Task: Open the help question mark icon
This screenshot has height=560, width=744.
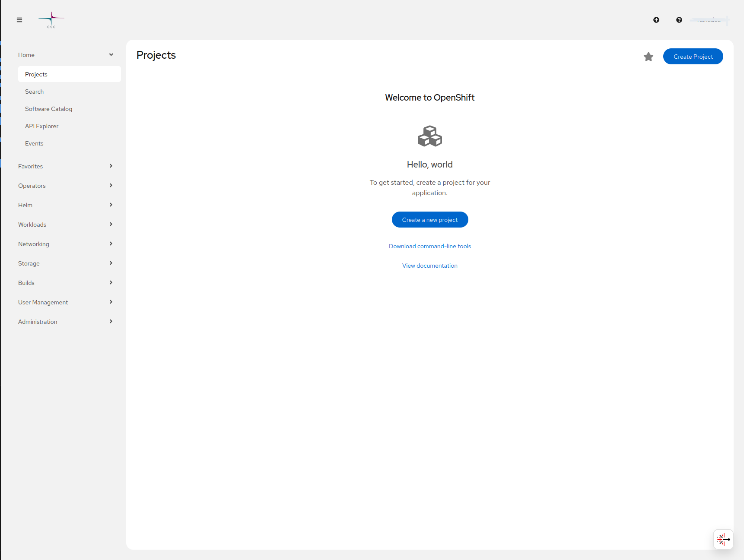Action: tap(679, 20)
